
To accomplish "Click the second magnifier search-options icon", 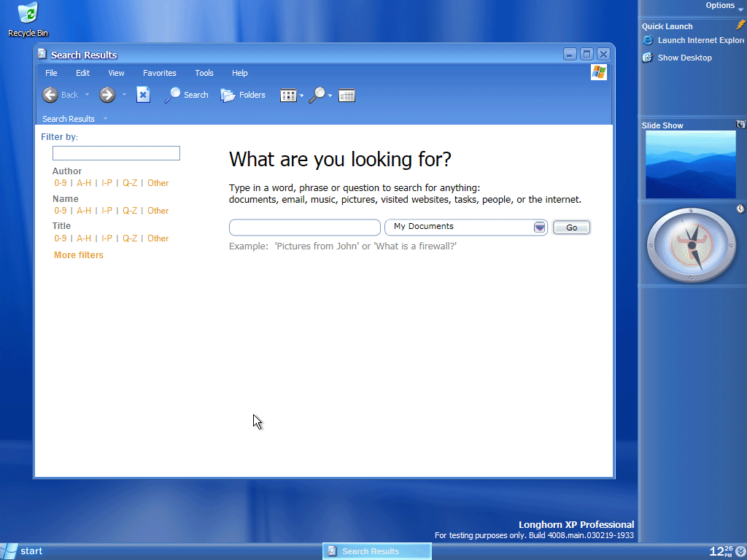I will (x=317, y=96).
